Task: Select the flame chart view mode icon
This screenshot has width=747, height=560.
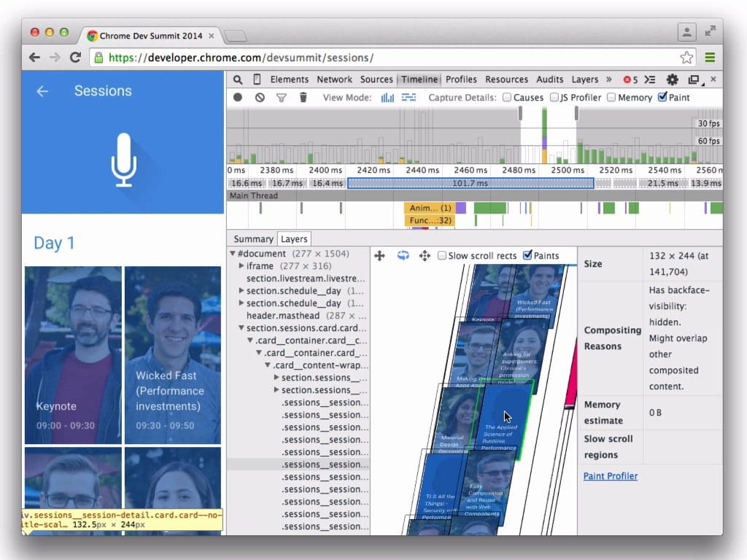Action: point(409,97)
